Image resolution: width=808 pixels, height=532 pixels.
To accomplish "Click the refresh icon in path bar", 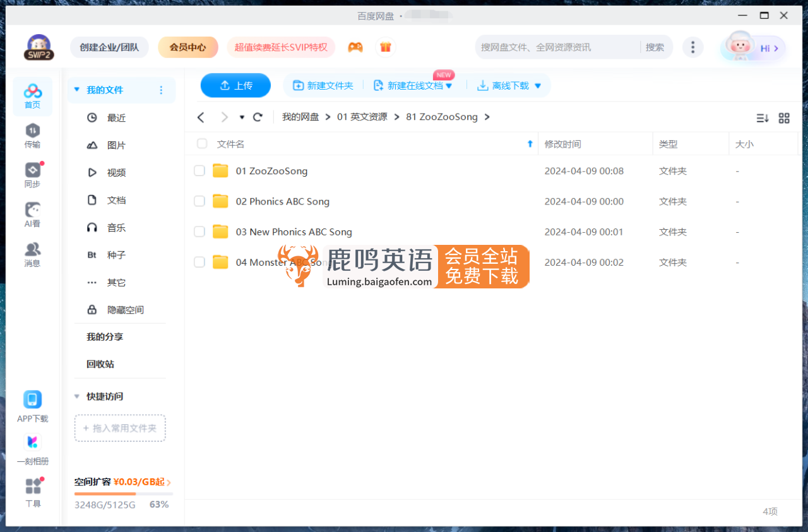I will click(x=258, y=117).
